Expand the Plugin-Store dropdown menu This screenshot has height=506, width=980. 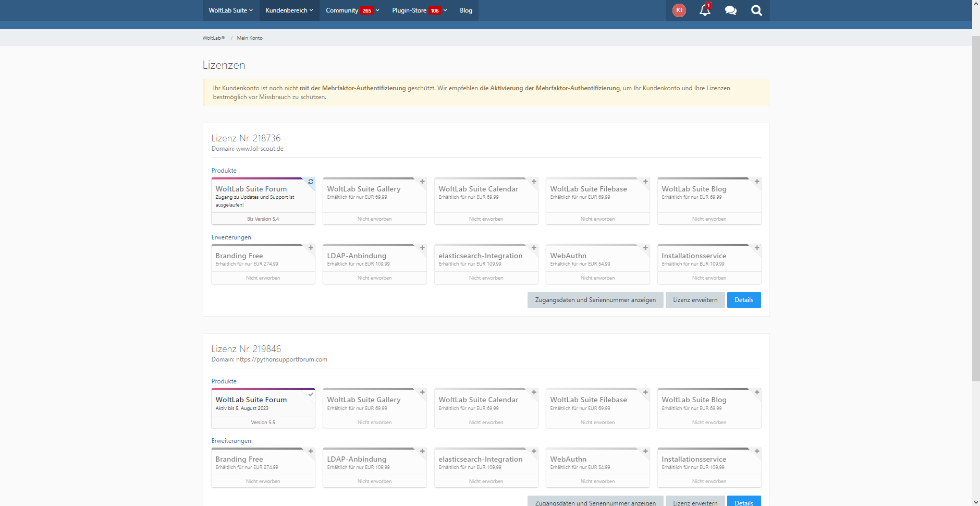click(419, 10)
